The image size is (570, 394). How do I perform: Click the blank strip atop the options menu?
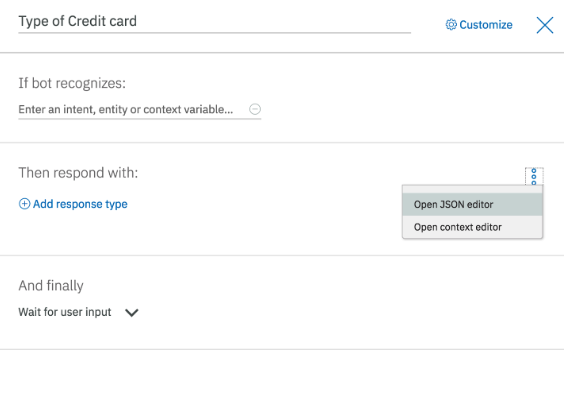click(x=472, y=189)
